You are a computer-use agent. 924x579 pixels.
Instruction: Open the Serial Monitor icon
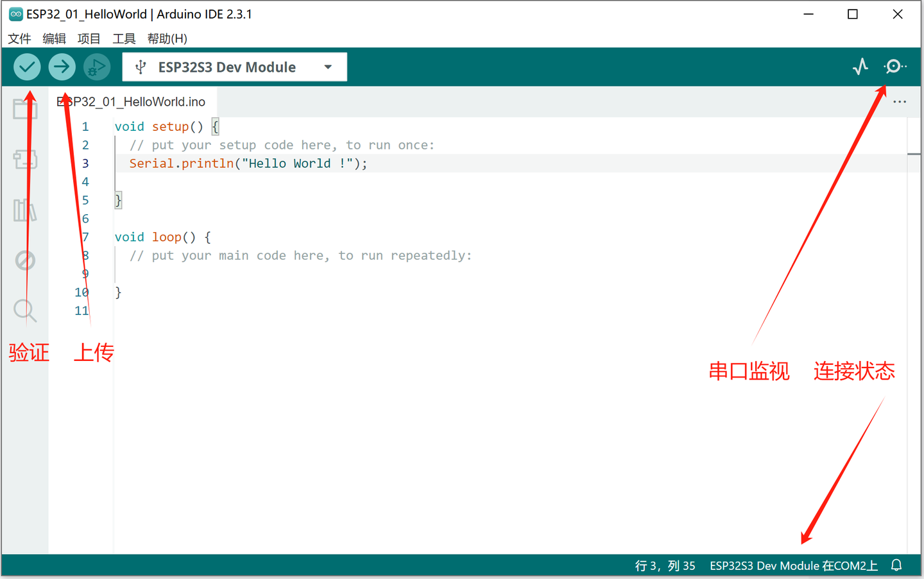[894, 66]
